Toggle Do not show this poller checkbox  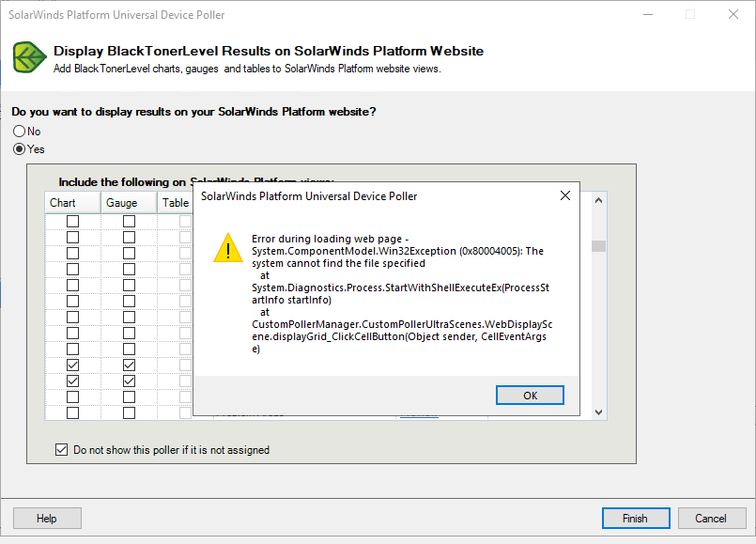61,450
